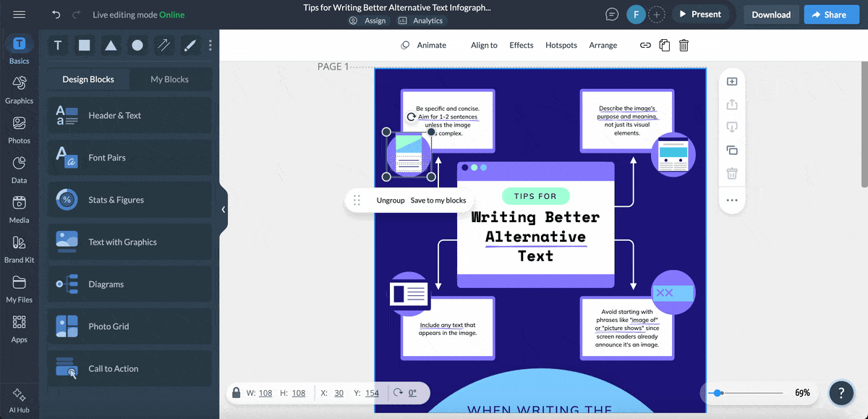Toggle the aspect ratio lock icon
This screenshot has height=419, width=868.
pos(236,393)
